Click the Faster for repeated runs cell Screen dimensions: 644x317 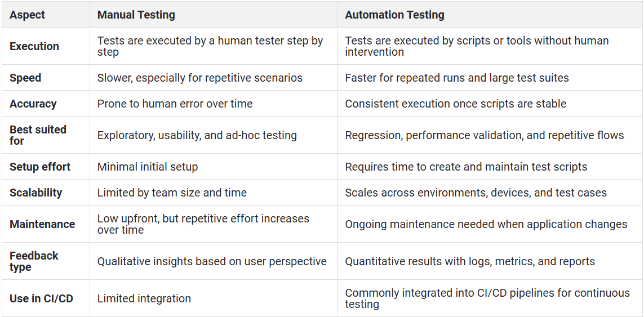pos(457,78)
